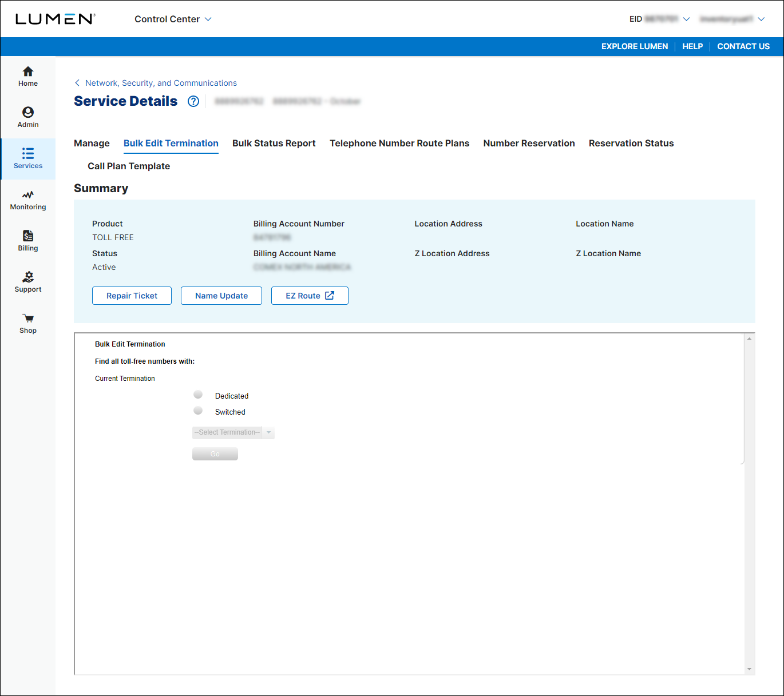This screenshot has width=784, height=696.
Task: Click the Z Location Address label
Action: click(452, 253)
